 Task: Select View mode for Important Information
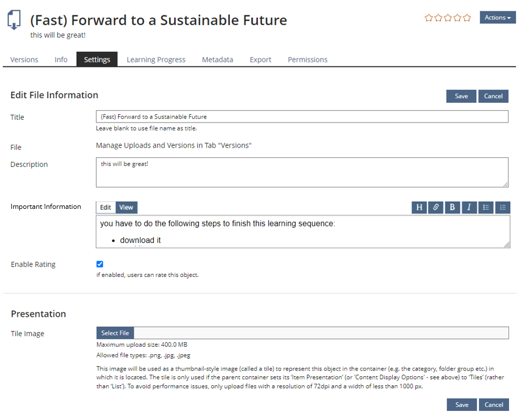point(126,207)
